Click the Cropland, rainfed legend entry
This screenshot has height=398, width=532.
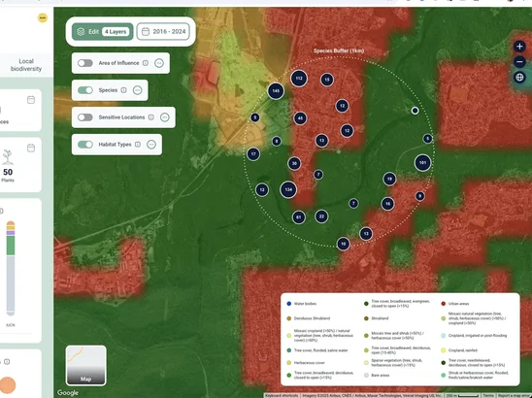pos(459,350)
